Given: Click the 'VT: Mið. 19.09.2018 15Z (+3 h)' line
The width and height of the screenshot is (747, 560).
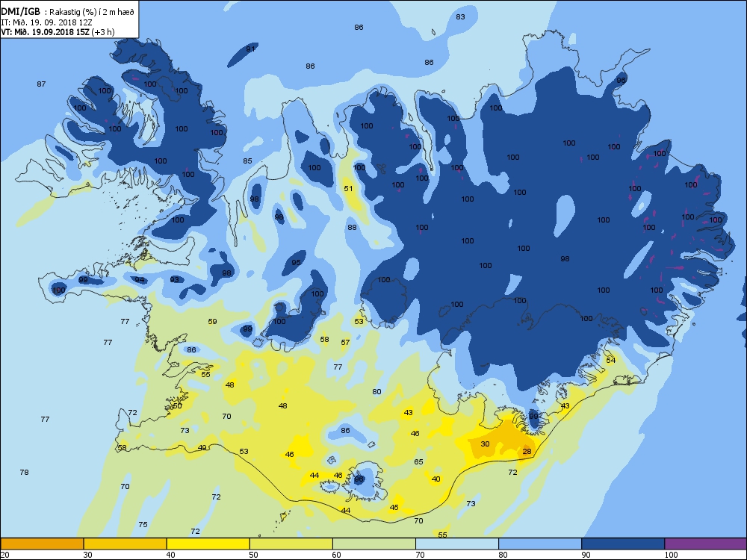Looking at the screenshot, I should click(58, 32).
